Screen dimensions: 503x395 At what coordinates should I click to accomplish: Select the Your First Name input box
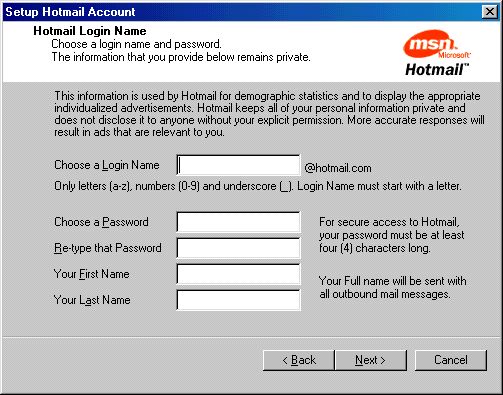click(238, 274)
